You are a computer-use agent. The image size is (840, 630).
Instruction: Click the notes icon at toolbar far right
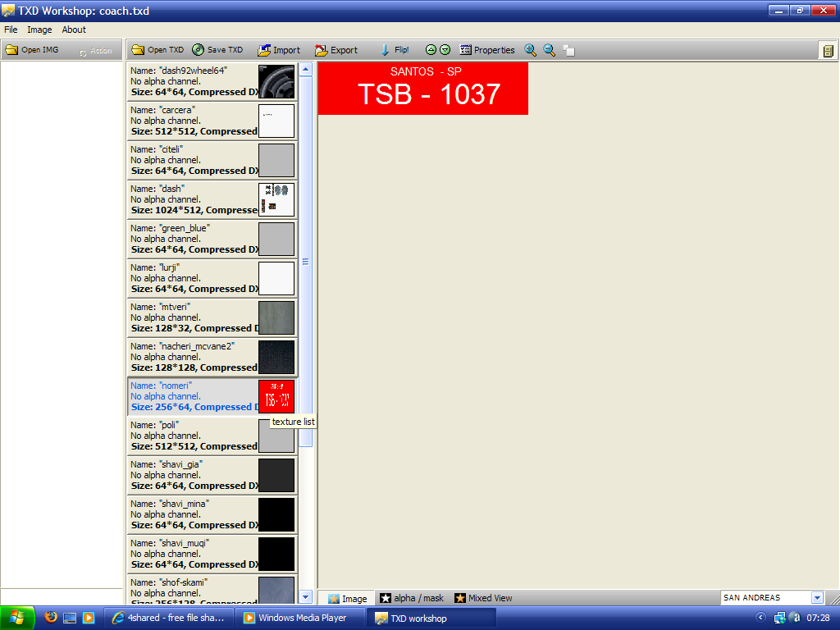829,51
